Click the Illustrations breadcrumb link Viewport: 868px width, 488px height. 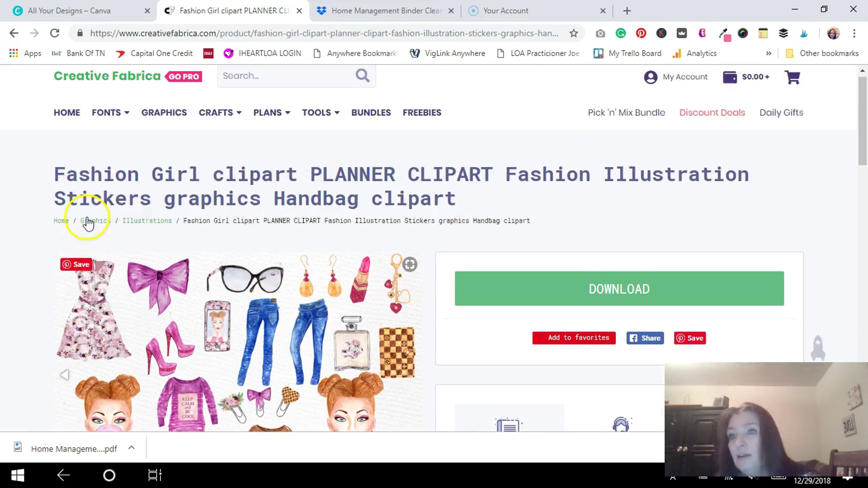pos(147,221)
